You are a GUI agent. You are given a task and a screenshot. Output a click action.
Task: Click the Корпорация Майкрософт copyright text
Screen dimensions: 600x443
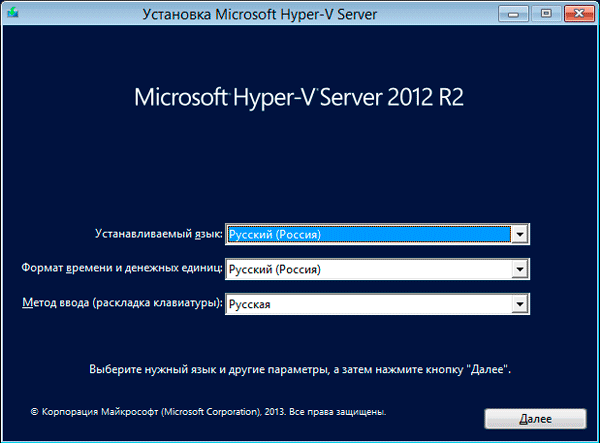click(x=208, y=412)
